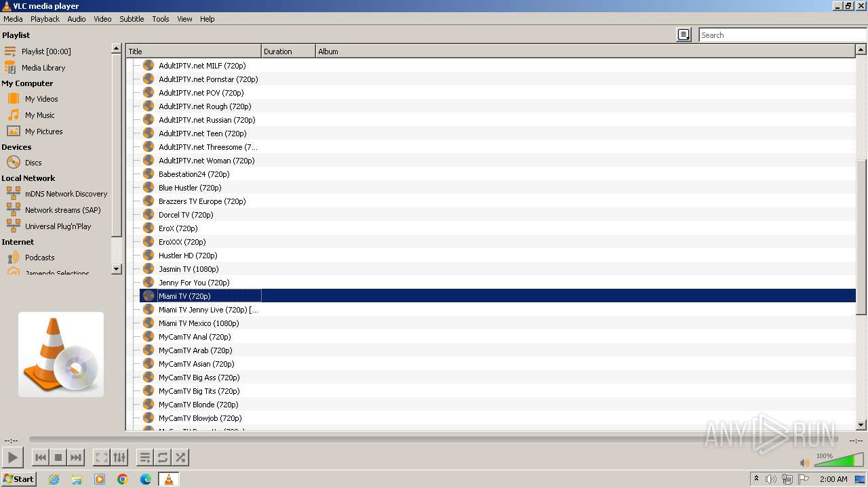Screen dimensions: 868x488
Task: Open the Windows Start menu
Action: click(x=18, y=479)
